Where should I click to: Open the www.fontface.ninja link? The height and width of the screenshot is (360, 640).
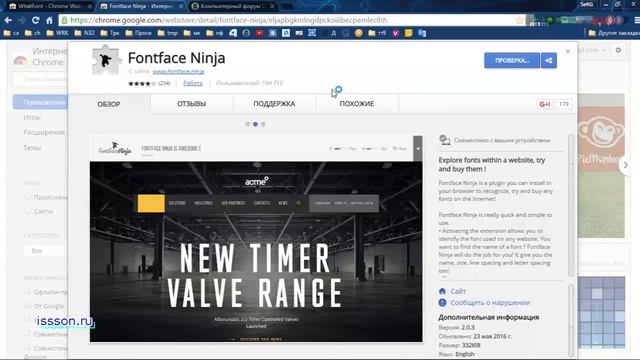tap(178, 71)
